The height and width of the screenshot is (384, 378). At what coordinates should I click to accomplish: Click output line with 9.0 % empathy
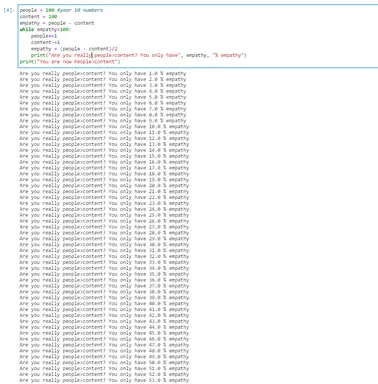pyautogui.click(x=103, y=121)
